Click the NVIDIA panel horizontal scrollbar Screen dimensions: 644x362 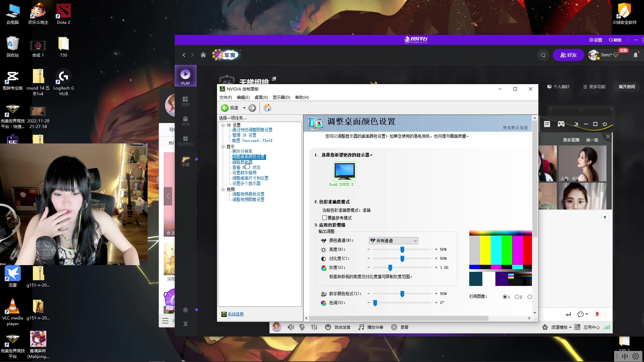point(398,318)
